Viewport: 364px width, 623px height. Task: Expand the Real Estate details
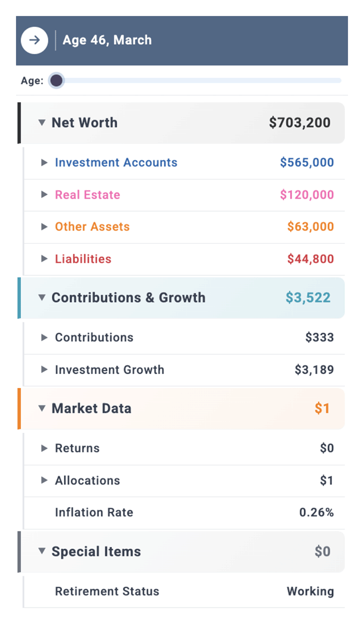click(44, 194)
